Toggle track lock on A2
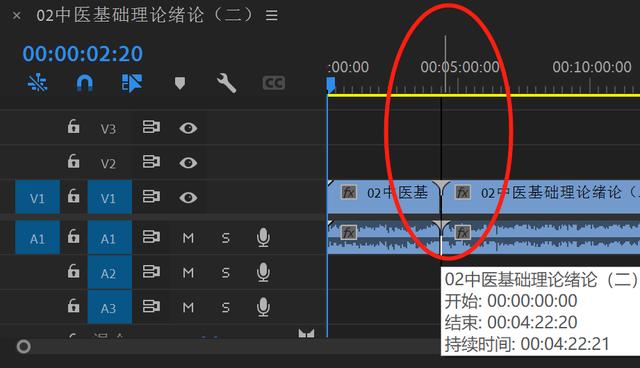Image resolution: width=640 pixels, height=368 pixels. pyautogui.click(x=73, y=271)
